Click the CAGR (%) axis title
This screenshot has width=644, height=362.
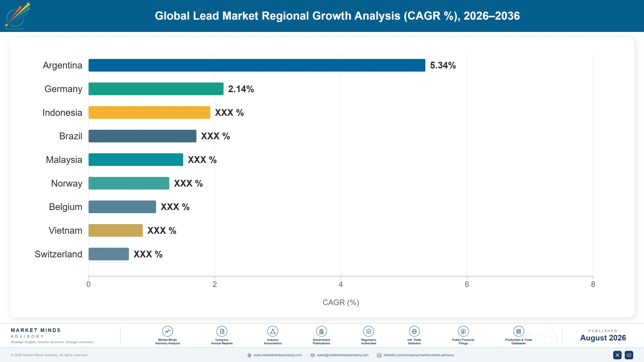341,302
